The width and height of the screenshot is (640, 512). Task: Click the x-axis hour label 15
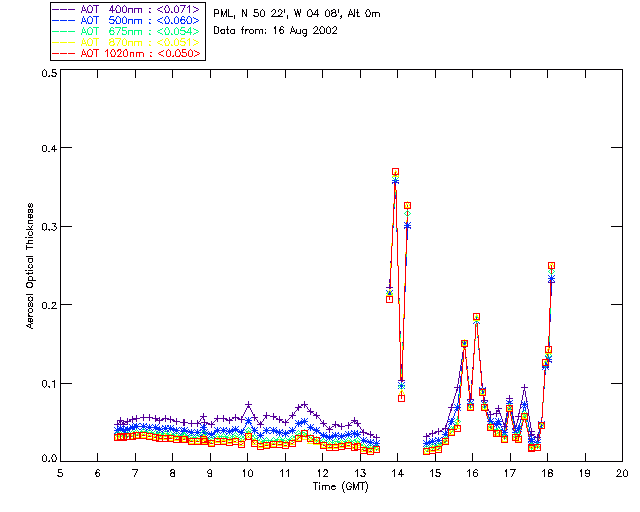pos(435,473)
